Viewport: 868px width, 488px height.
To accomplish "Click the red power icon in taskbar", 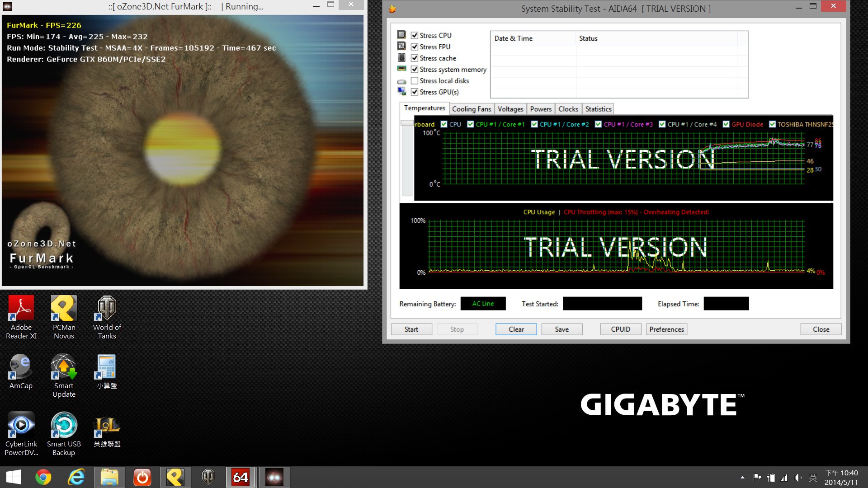I will 142,477.
